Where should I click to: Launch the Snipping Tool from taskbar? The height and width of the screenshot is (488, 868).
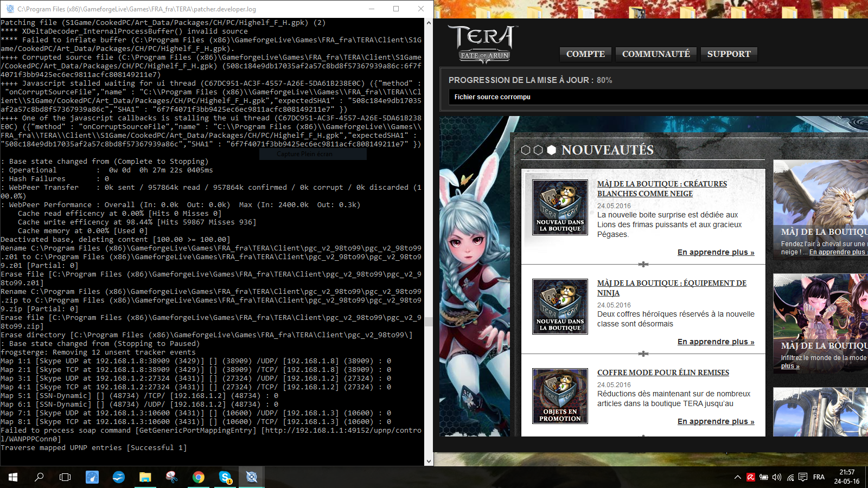pyautogui.click(x=171, y=477)
